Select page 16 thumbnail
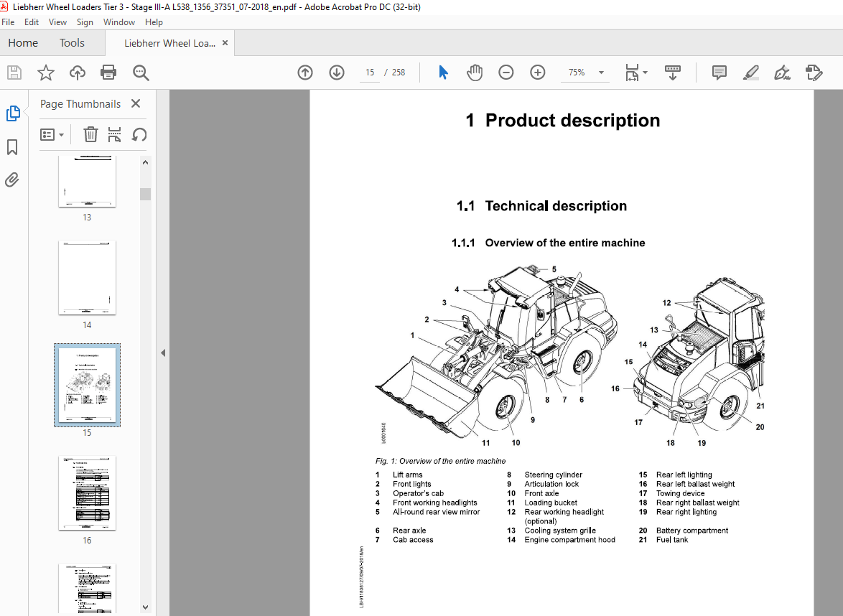843x616 pixels. coord(87,493)
